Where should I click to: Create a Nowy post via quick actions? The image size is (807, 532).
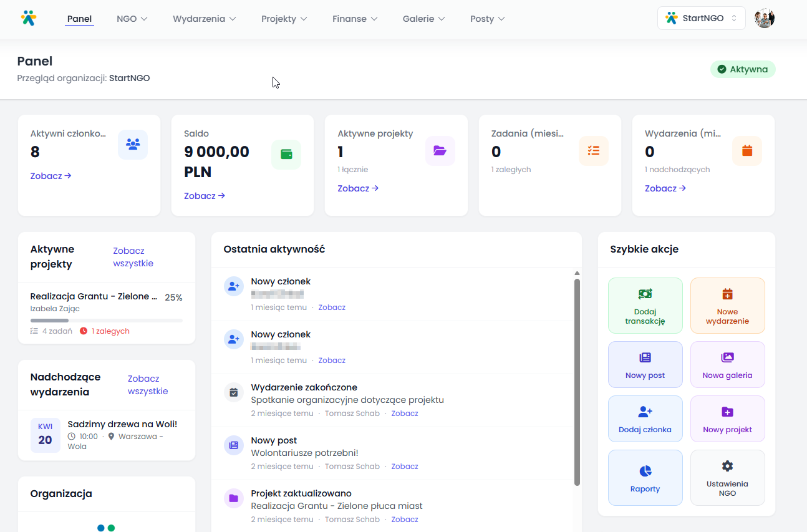point(645,364)
